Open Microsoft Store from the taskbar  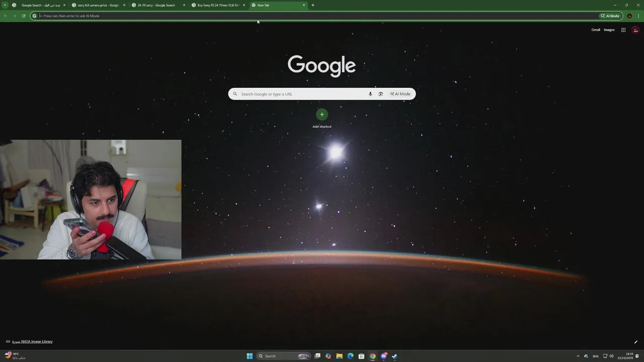pos(361,356)
